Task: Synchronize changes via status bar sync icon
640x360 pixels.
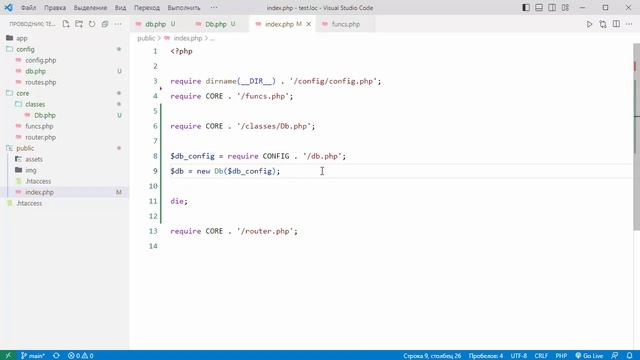Action: click(56, 356)
